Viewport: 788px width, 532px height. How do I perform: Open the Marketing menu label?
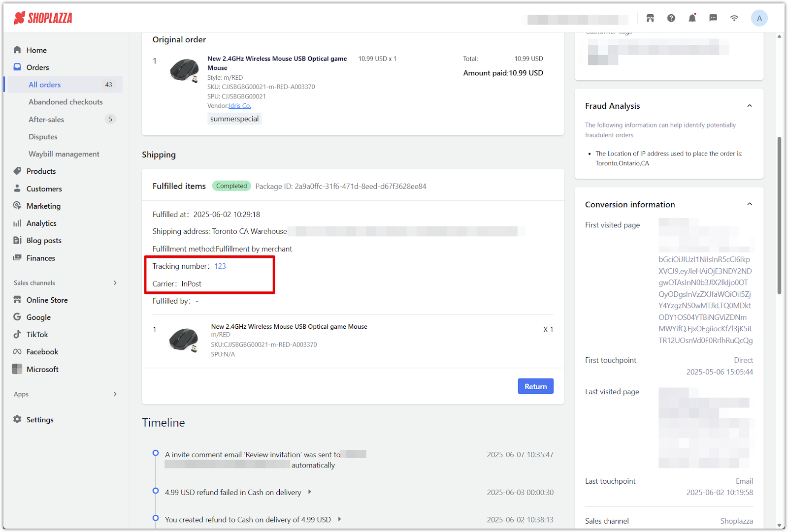[x=44, y=206]
